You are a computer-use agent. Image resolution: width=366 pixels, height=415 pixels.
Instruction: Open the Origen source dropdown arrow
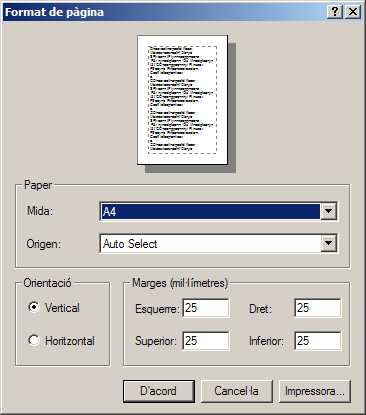click(x=328, y=244)
